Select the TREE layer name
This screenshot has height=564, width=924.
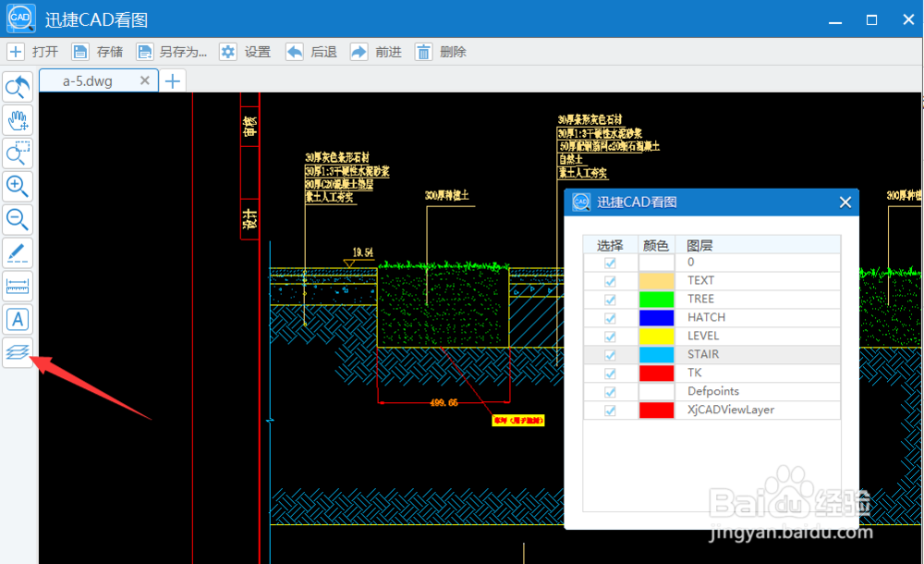[x=700, y=299]
